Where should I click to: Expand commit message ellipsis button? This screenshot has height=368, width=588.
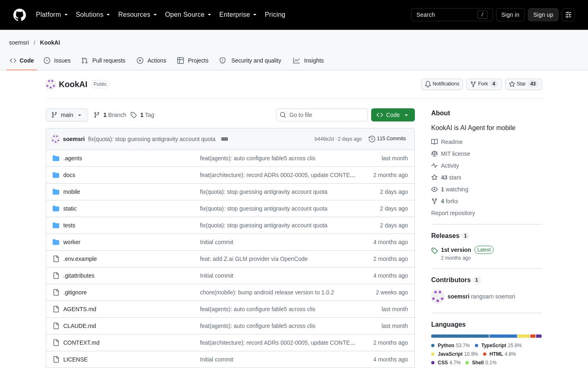pyautogui.click(x=225, y=139)
